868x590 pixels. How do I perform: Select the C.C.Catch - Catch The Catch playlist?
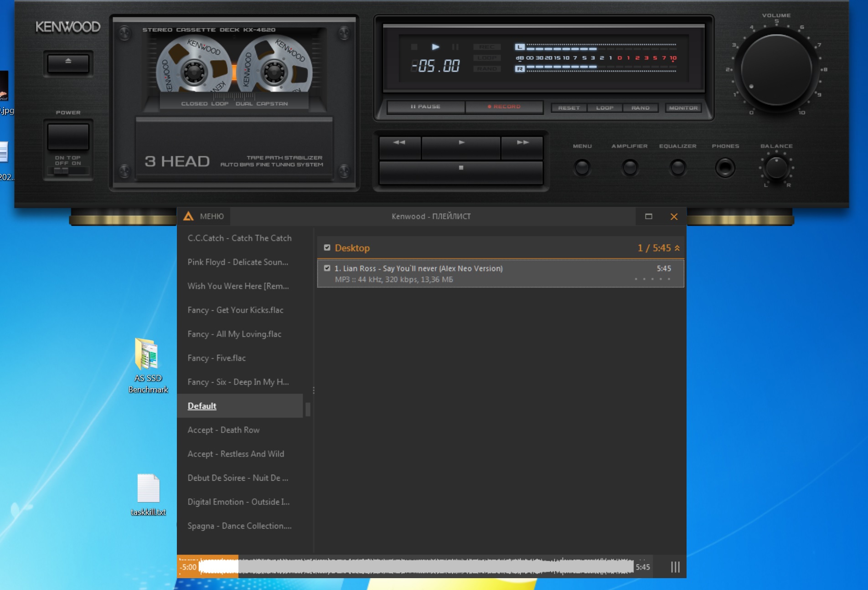[x=240, y=238]
